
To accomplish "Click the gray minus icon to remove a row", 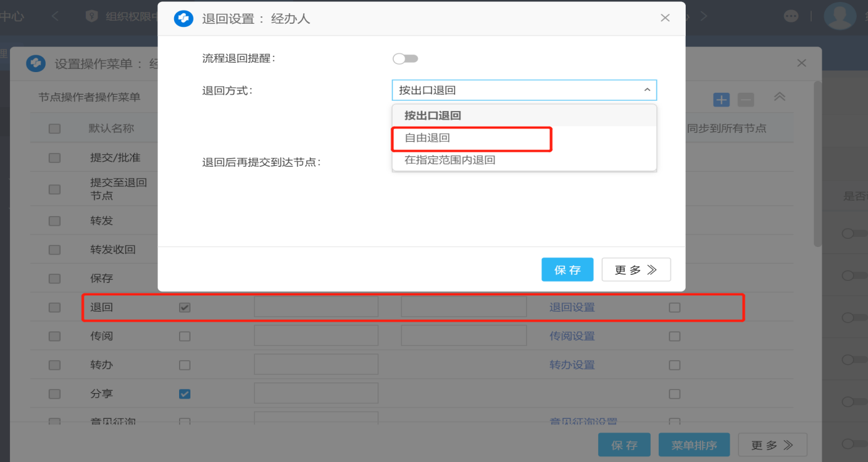I will click(745, 100).
